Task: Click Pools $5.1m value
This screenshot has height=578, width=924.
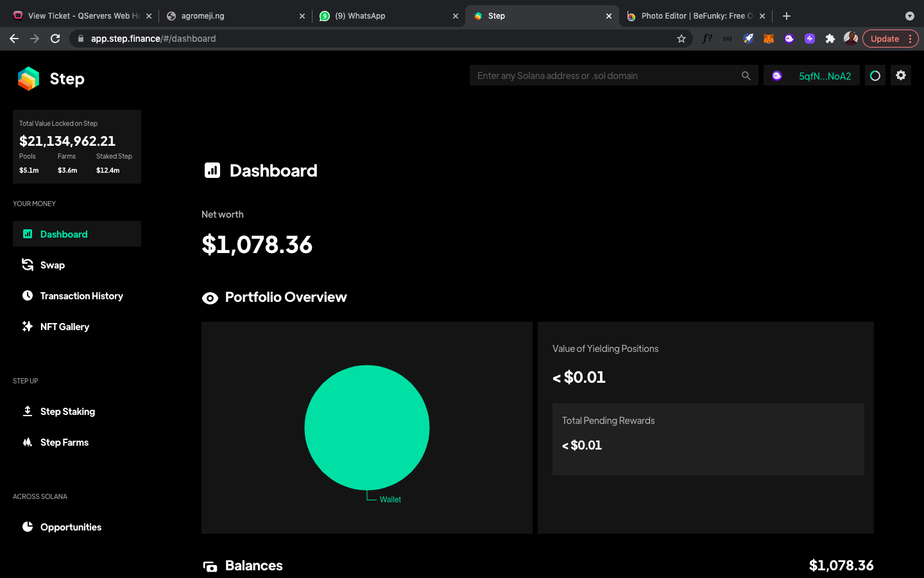Action: point(29,170)
